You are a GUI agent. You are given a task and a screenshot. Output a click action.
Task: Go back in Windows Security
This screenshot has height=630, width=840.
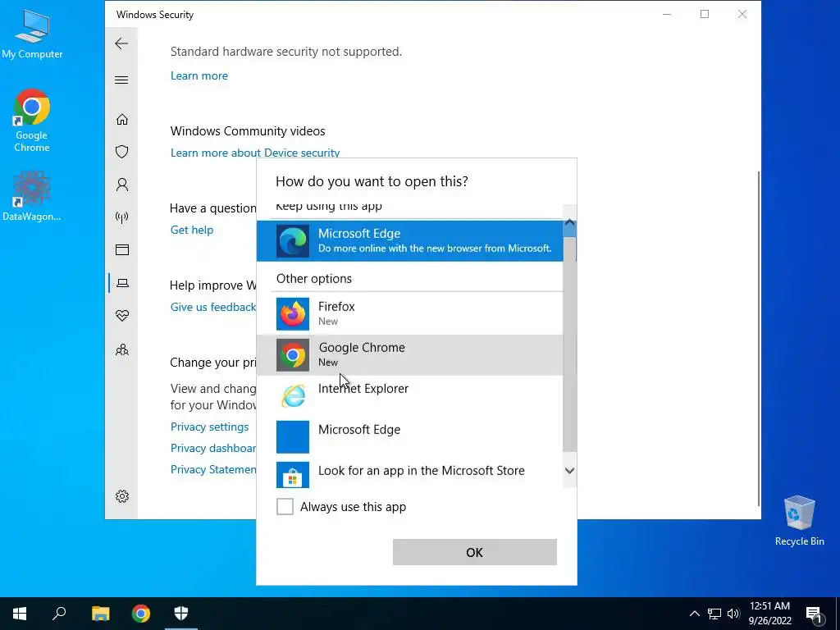pos(121,43)
